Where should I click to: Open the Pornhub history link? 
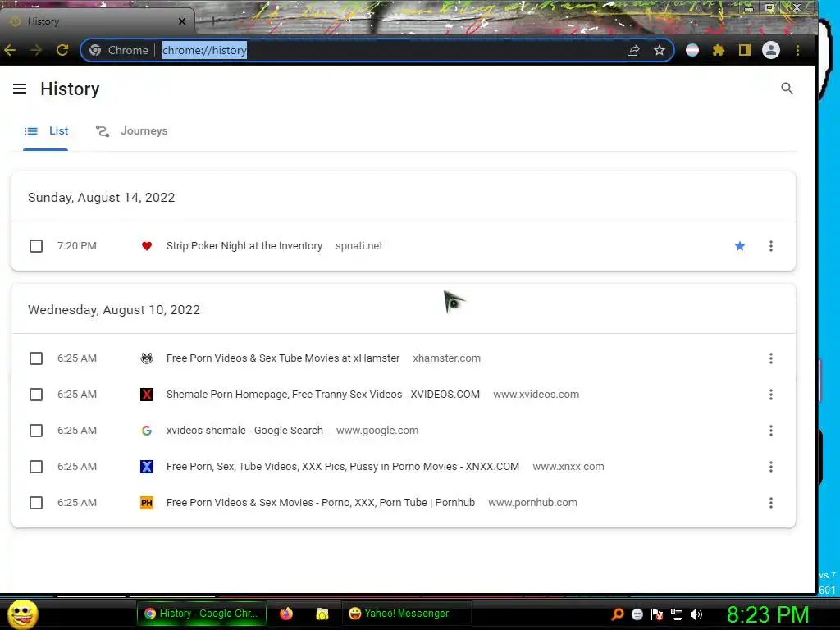coord(321,503)
